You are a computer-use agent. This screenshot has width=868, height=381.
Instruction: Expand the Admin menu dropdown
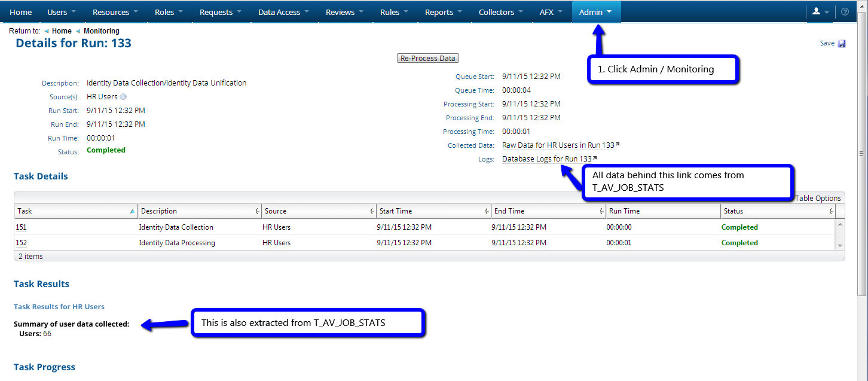coord(595,12)
